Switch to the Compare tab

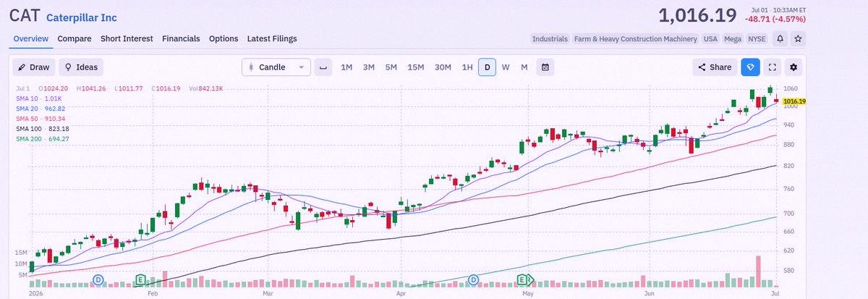coord(75,38)
